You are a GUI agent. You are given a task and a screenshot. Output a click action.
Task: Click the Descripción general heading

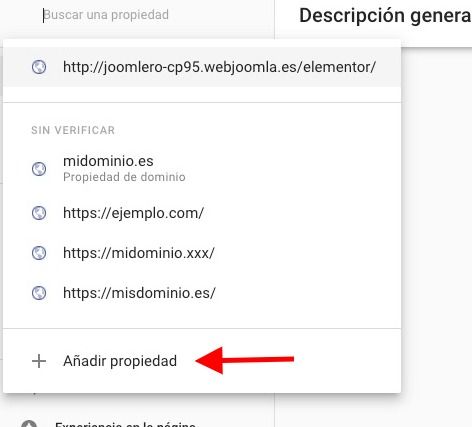tap(385, 15)
